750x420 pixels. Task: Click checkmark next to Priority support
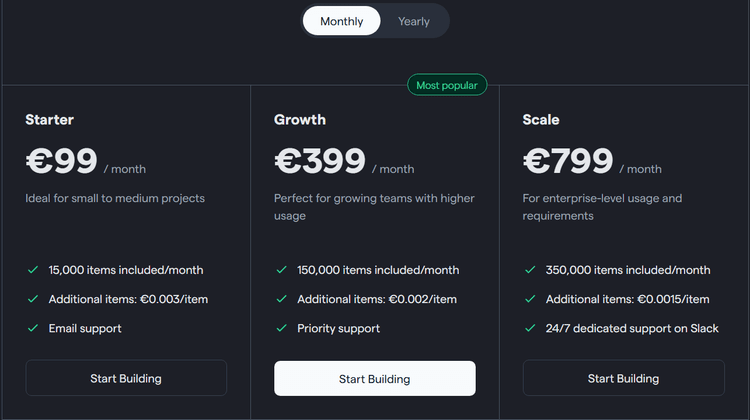[281, 328]
